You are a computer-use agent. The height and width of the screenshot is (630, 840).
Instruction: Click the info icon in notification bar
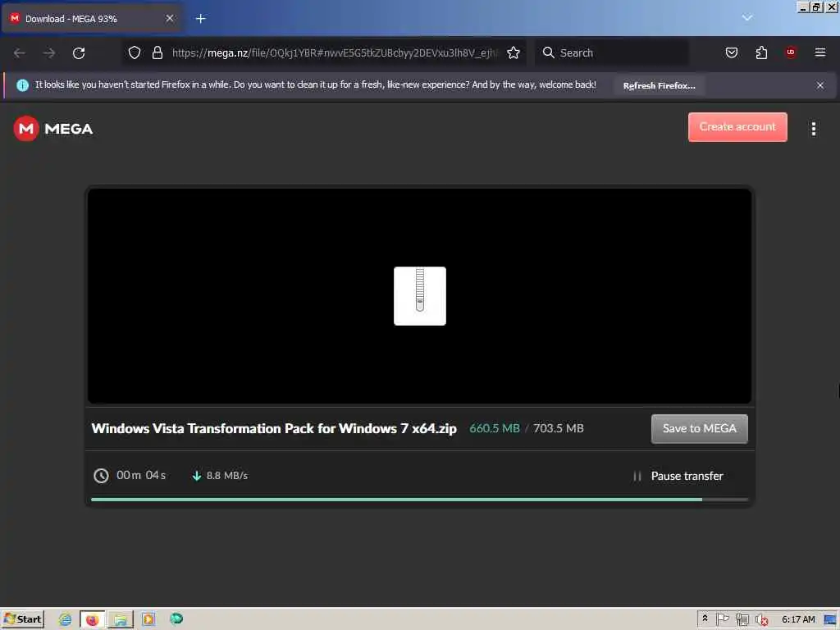click(x=22, y=85)
